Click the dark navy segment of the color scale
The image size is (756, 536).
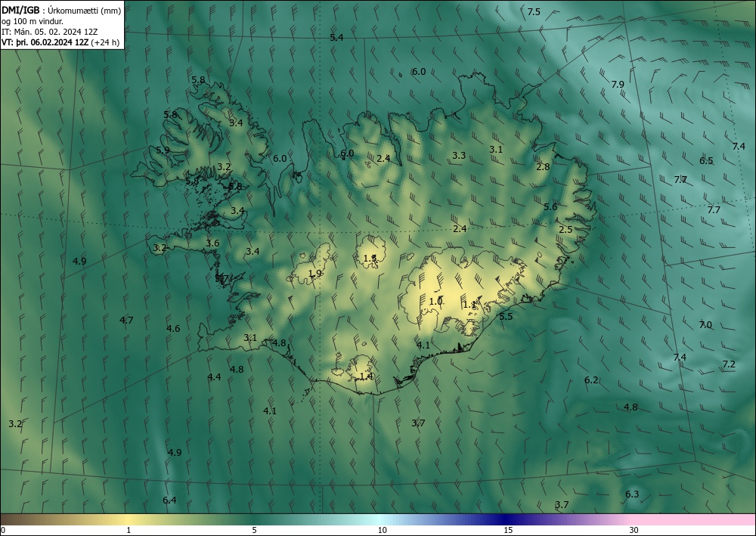pos(507,519)
